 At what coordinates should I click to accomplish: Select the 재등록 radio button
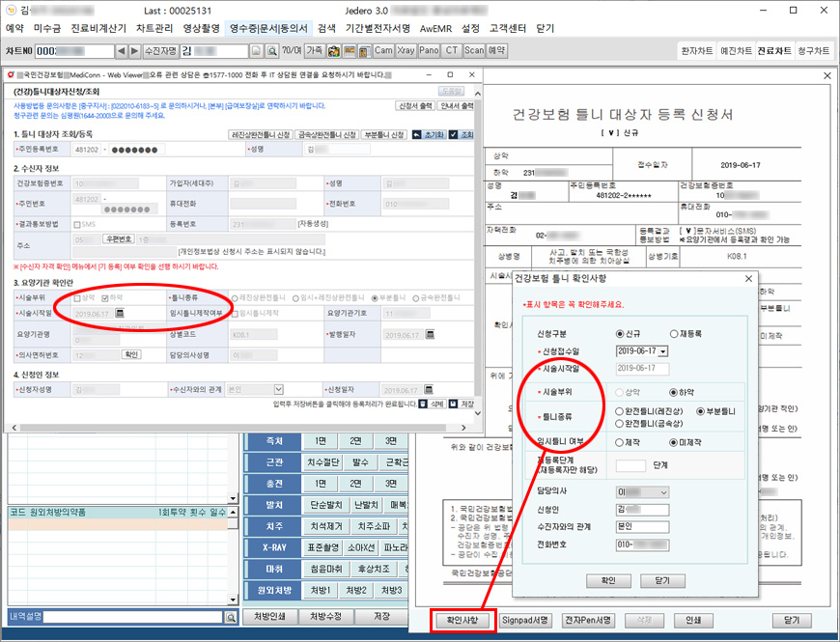tap(674, 333)
